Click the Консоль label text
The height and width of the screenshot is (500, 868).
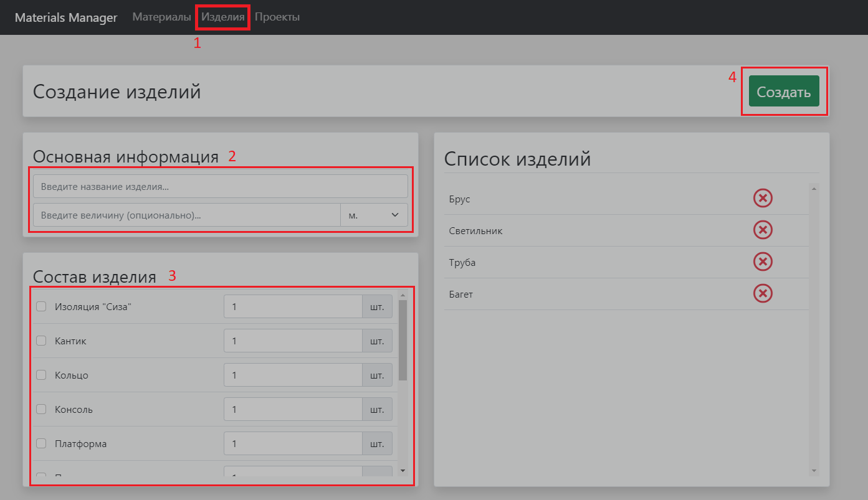click(x=74, y=409)
